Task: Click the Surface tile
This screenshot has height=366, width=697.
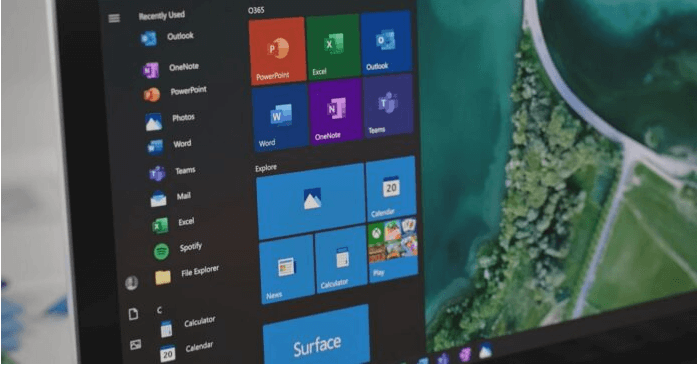Action: pos(316,335)
